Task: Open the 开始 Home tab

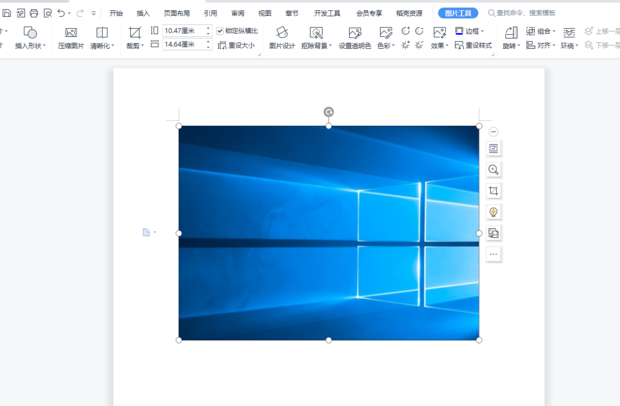Action: (x=116, y=13)
